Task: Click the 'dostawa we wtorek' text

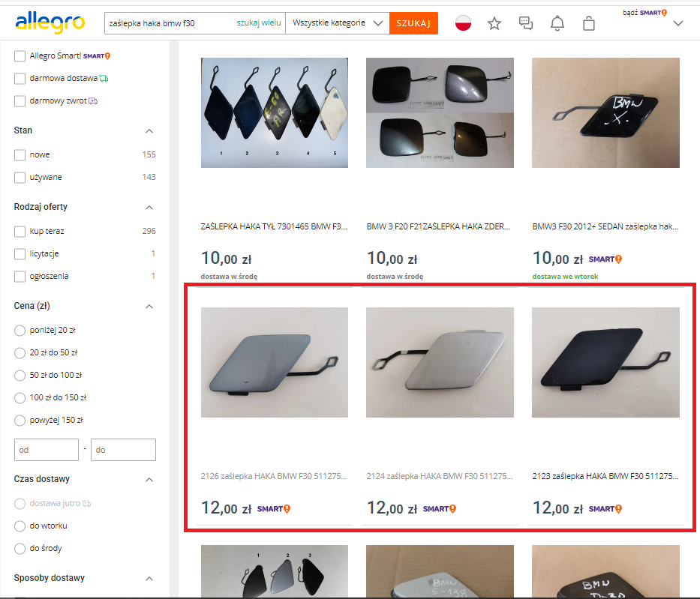Action: (565, 277)
